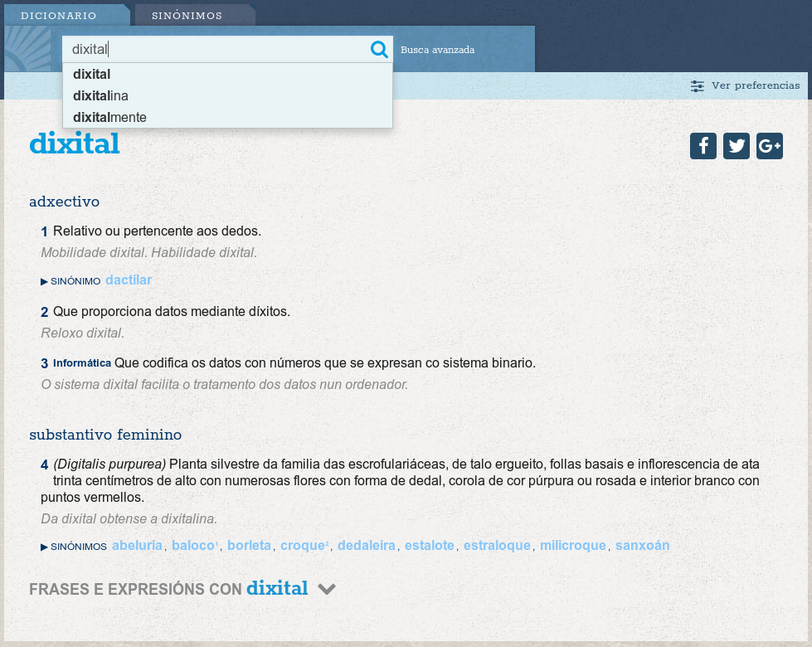Share the entry on Facebook
Screen dimensions: 812x647
click(x=703, y=146)
